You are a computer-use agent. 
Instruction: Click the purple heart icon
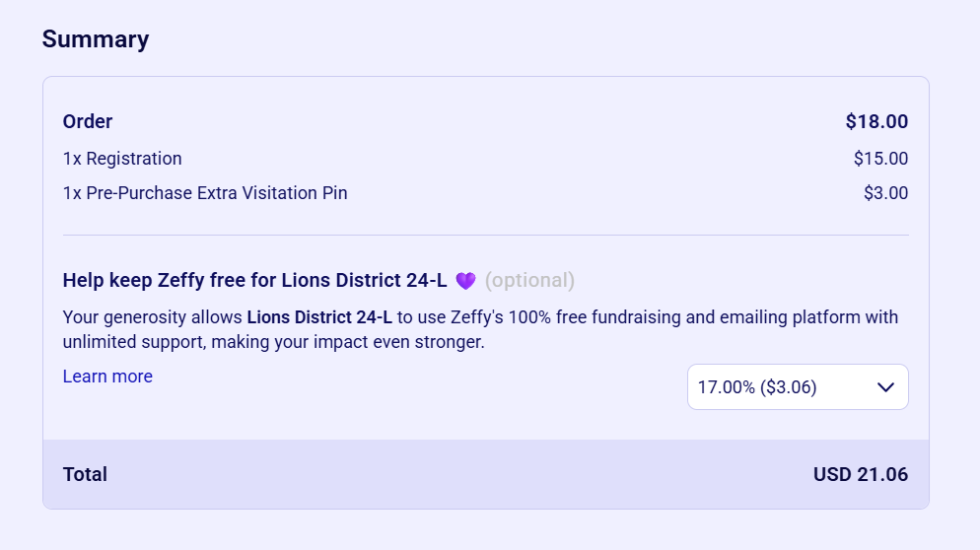click(465, 281)
